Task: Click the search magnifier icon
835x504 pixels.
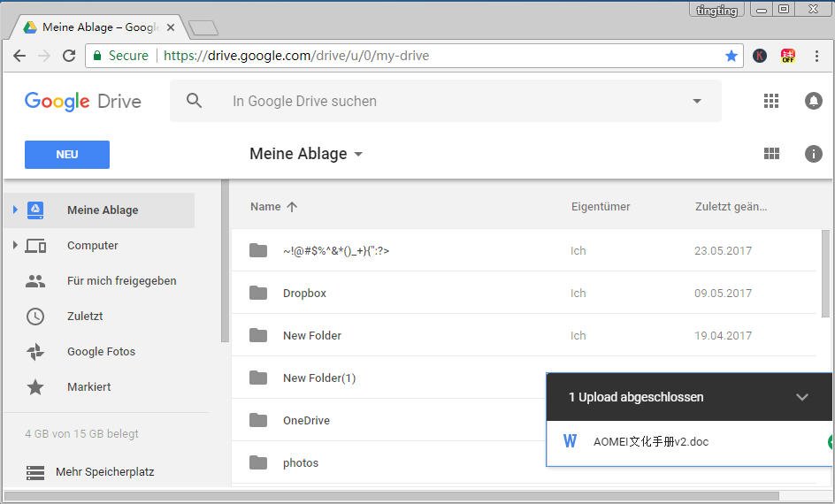Action: 195,101
